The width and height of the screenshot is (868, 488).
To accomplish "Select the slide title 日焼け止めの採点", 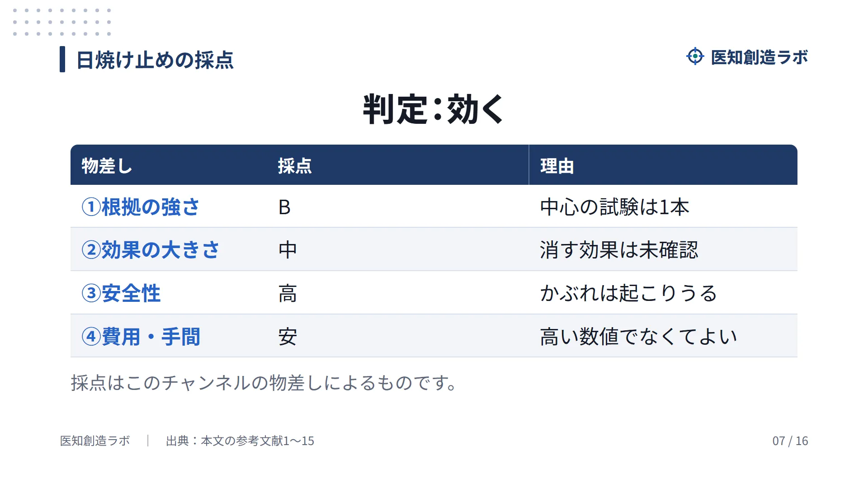I will (x=155, y=60).
